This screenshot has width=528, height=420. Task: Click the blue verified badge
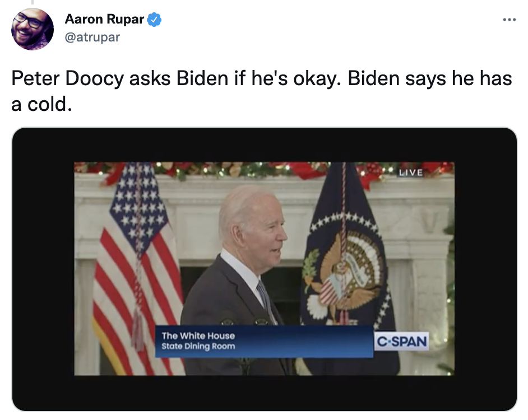pos(154,20)
